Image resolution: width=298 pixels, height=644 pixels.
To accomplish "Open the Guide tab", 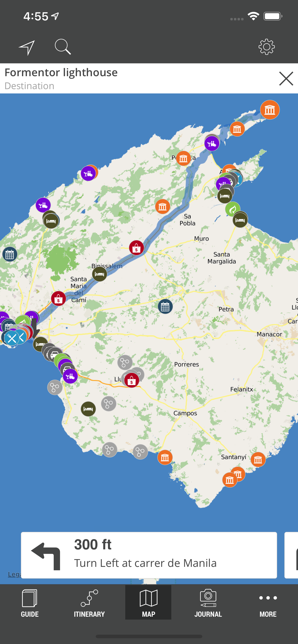I will [30, 603].
